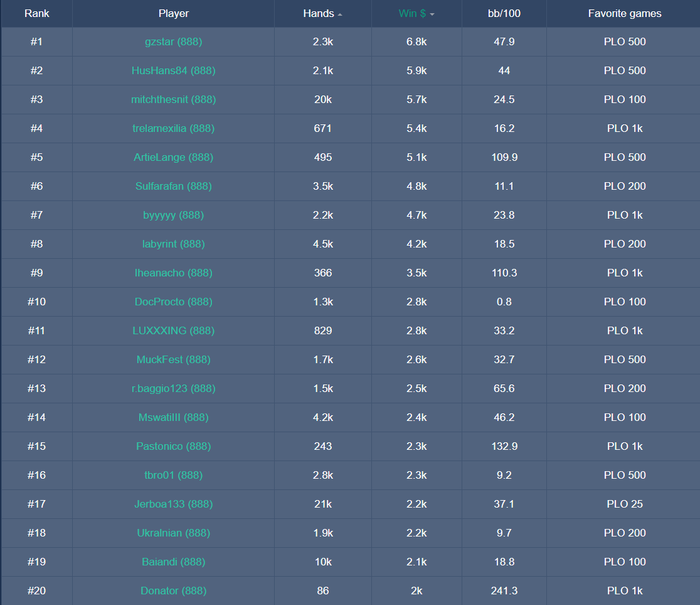The image size is (700, 605).
Task: Sort table by Win $ column header
Action: coord(412,14)
